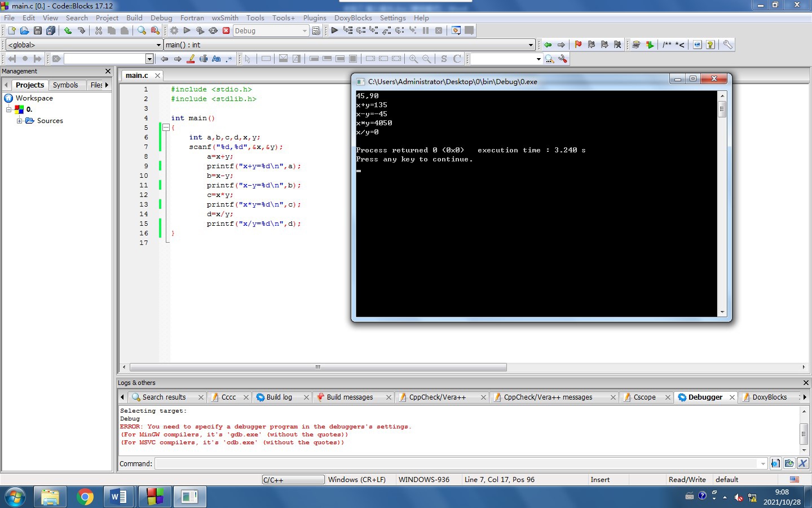Screen dimensions: 812x508
Task: Save all files with the stacked floppy icon
Action: click(51, 30)
